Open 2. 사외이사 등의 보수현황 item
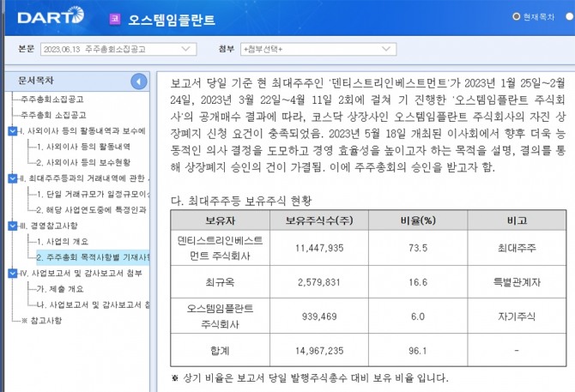The image size is (575, 392). click(x=83, y=162)
